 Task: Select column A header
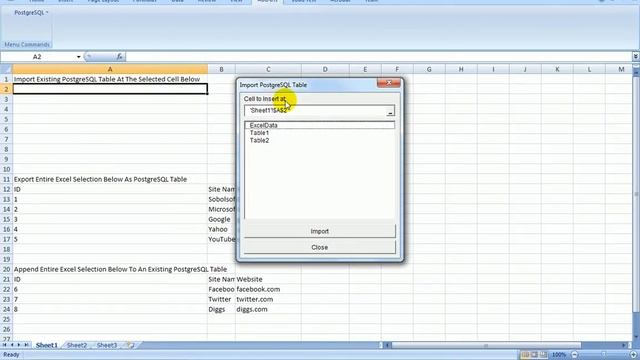point(110,69)
